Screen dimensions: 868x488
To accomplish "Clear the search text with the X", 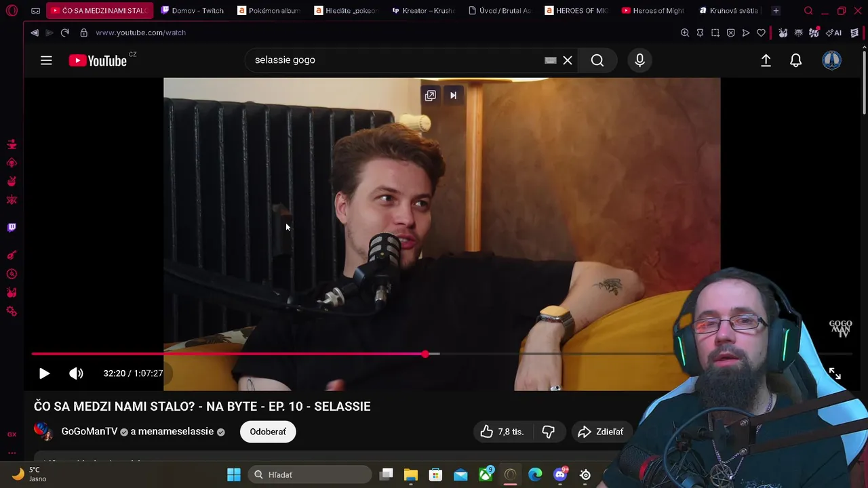I will [x=568, y=60].
